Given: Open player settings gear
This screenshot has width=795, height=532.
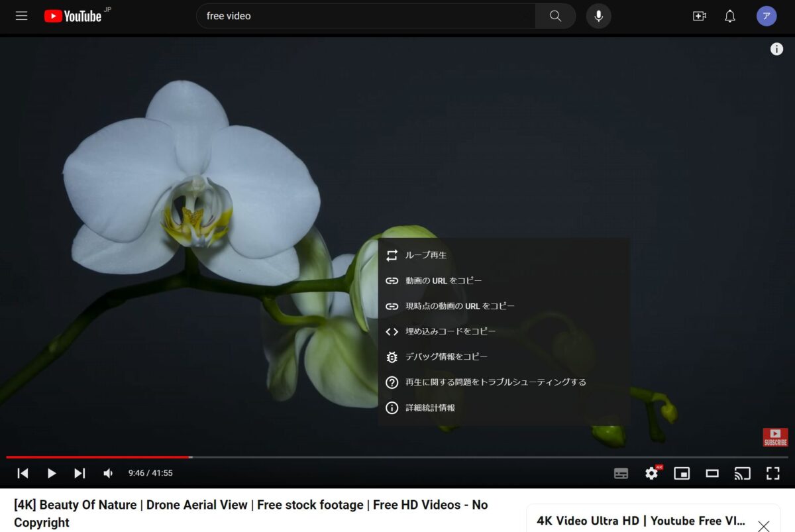Looking at the screenshot, I should pyautogui.click(x=652, y=473).
